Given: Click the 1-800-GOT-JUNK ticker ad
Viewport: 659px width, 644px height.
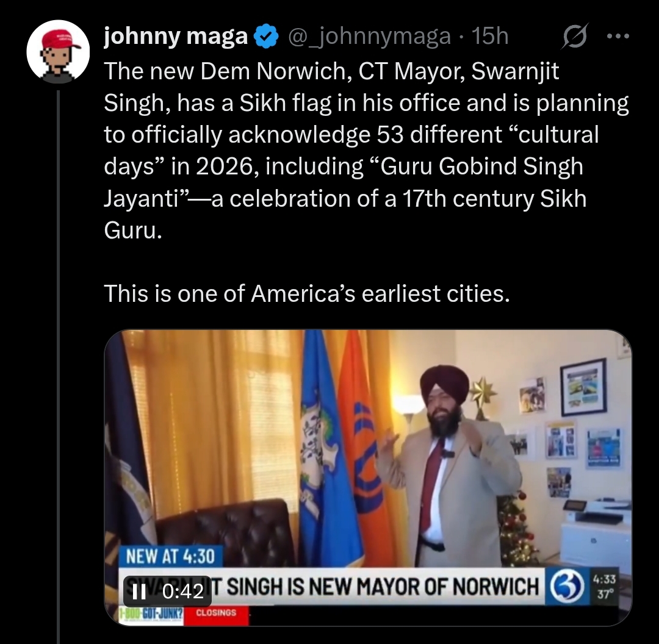Looking at the screenshot, I should [151, 614].
